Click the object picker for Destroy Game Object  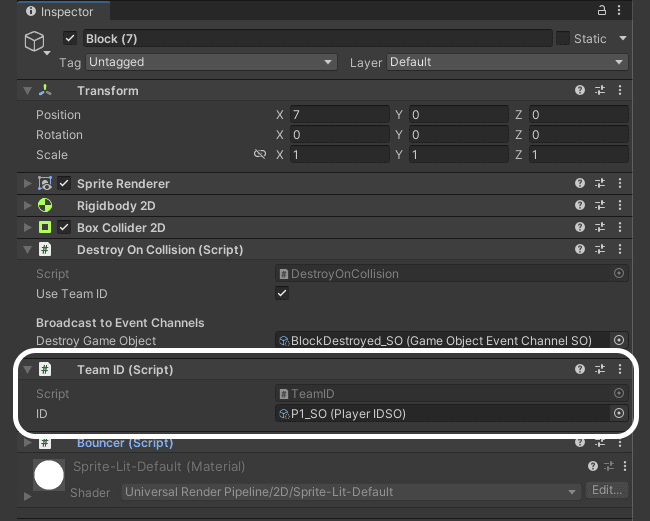tap(618, 341)
